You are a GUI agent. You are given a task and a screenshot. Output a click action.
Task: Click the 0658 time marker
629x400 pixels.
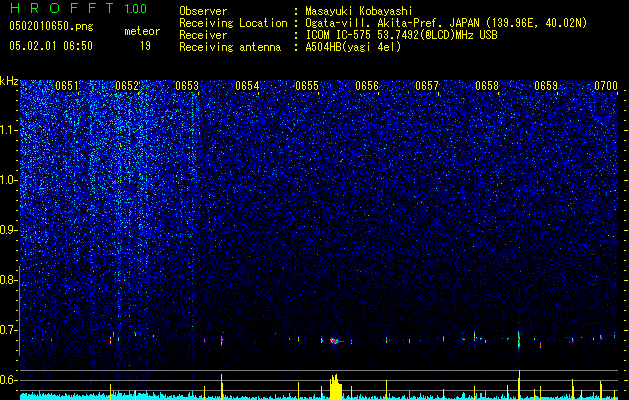click(487, 86)
